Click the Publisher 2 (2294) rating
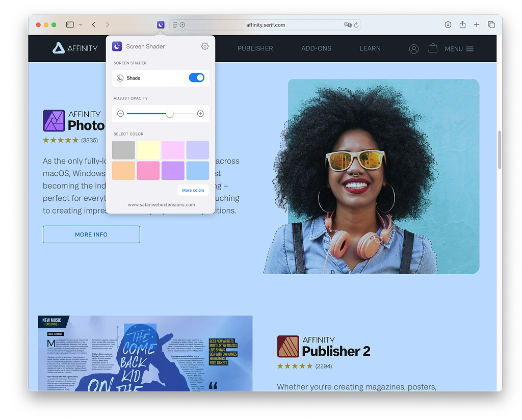 [305, 366]
